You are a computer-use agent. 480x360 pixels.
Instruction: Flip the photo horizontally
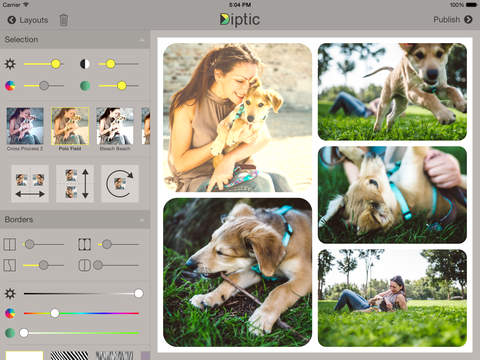coord(30,184)
